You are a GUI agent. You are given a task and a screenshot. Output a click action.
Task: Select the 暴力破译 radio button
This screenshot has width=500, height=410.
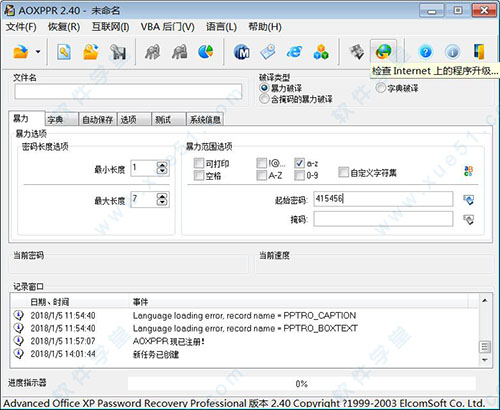(x=264, y=88)
